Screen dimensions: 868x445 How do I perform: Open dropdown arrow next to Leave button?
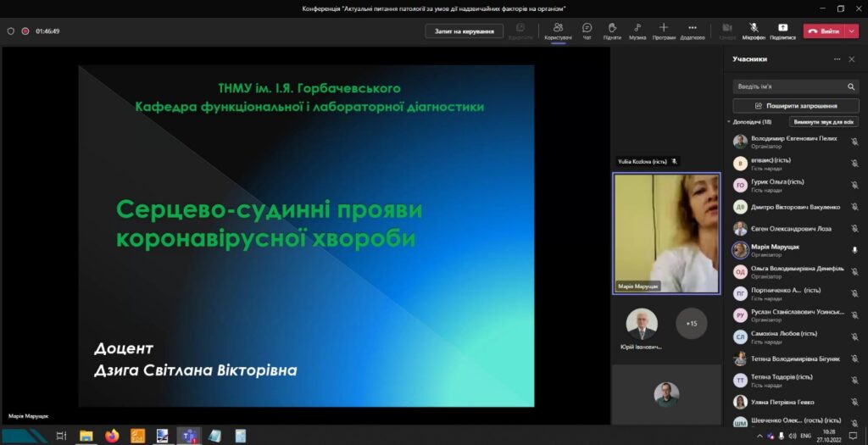(851, 31)
